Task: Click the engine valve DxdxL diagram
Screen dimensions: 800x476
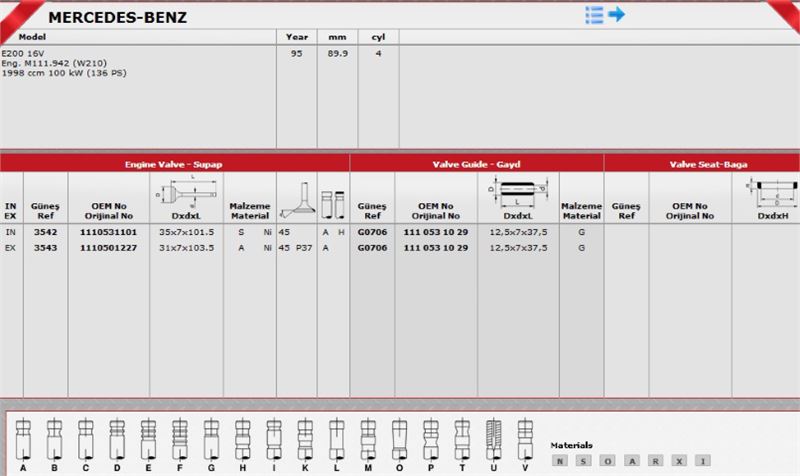Action: click(186, 192)
